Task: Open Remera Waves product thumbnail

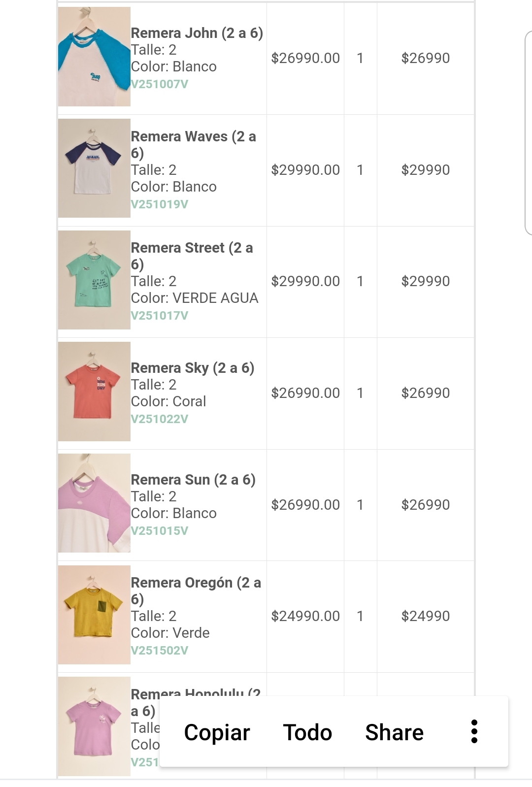Action: [94, 168]
